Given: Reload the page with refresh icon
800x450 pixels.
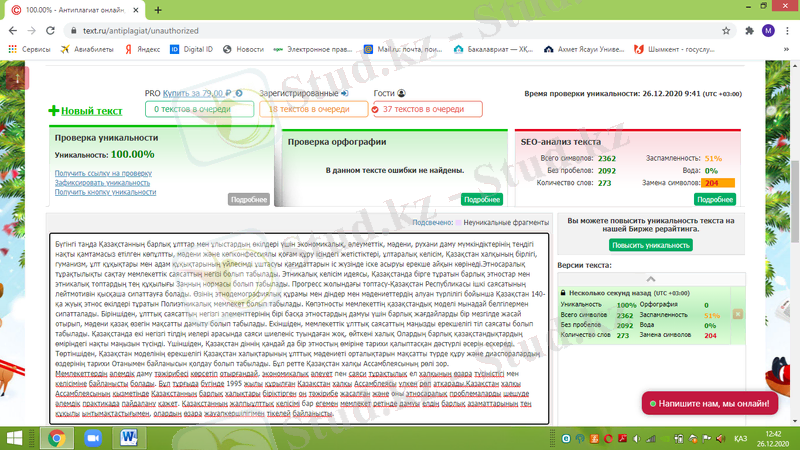Looking at the screenshot, I should point(50,31).
